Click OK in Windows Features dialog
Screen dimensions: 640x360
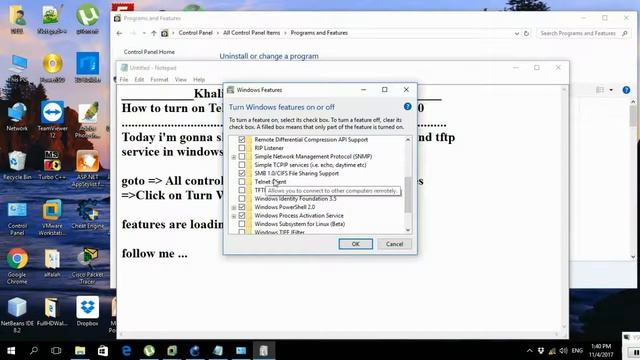pos(356,244)
